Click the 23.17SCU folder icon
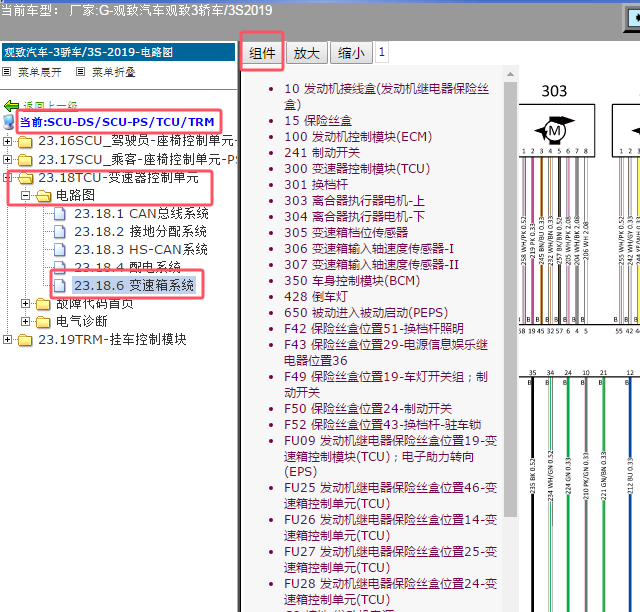This screenshot has width=640, height=612. click(x=25, y=160)
